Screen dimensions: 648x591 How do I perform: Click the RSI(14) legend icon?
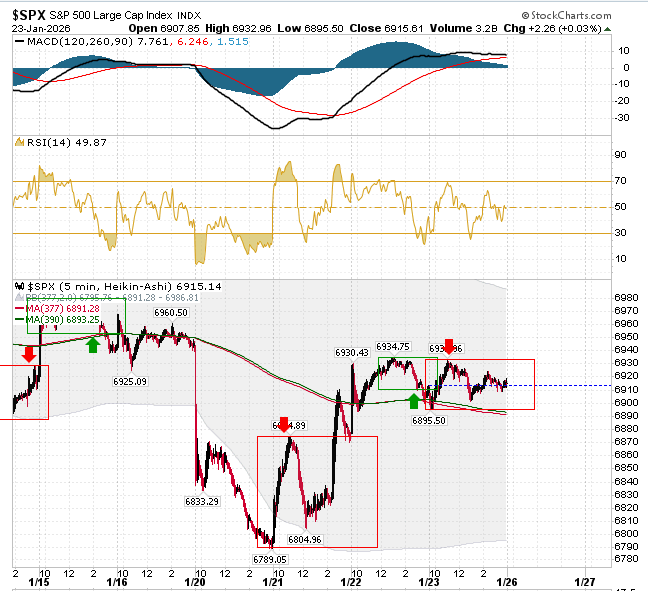(x=19, y=142)
